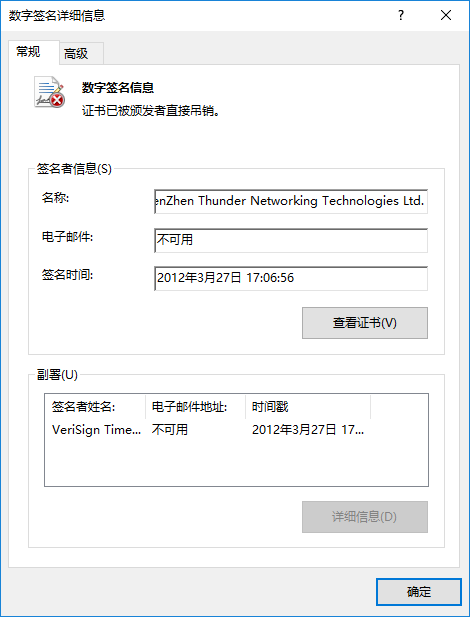Select the 常规 tab
Screen dimensions: 470x617
click(34, 52)
